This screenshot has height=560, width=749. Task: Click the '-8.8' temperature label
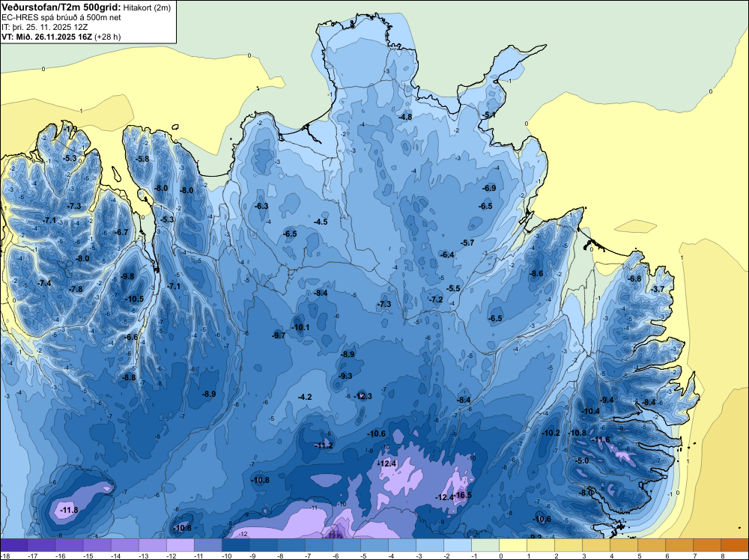[129, 377]
